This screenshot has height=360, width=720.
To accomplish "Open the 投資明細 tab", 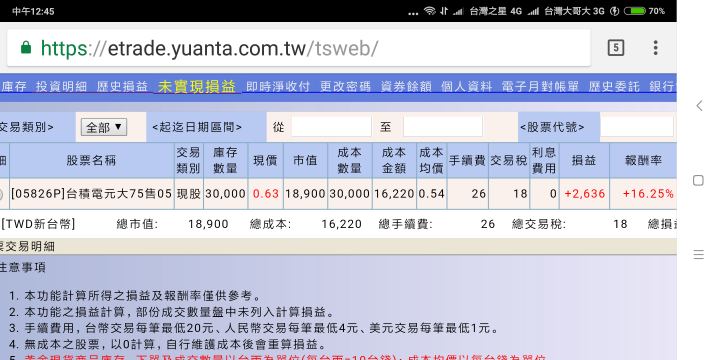I will [61, 86].
